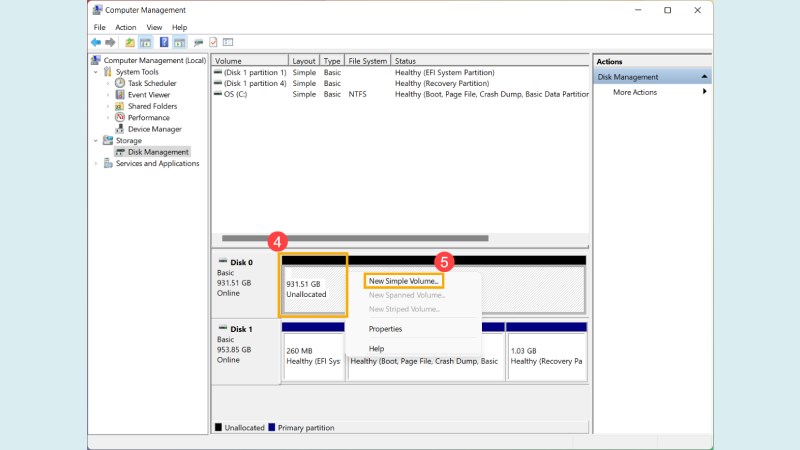Image resolution: width=800 pixels, height=450 pixels.
Task: Open More Actions in Actions pane
Action: (x=635, y=92)
